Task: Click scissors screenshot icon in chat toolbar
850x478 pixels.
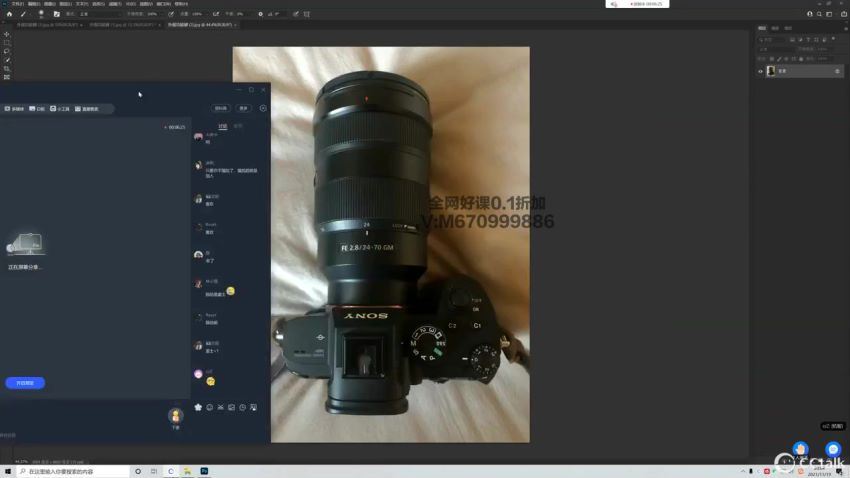Action: point(221,407)
